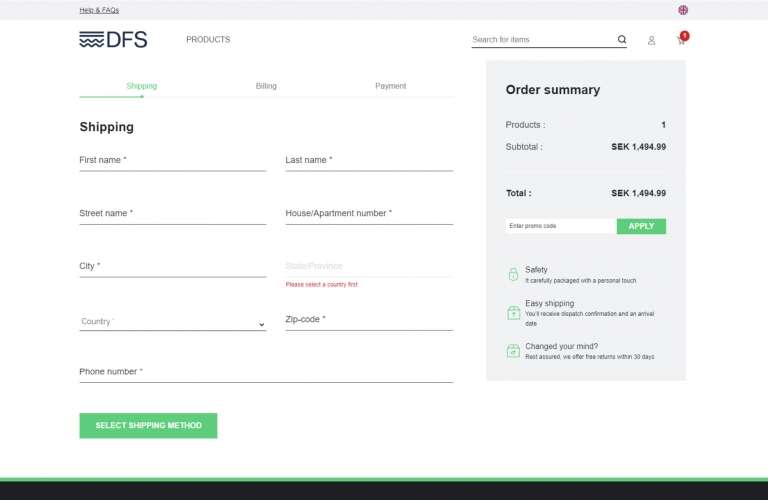Focus the Street name field
Image resolution: width=768 pixels, height=500 pixels.
172,214
